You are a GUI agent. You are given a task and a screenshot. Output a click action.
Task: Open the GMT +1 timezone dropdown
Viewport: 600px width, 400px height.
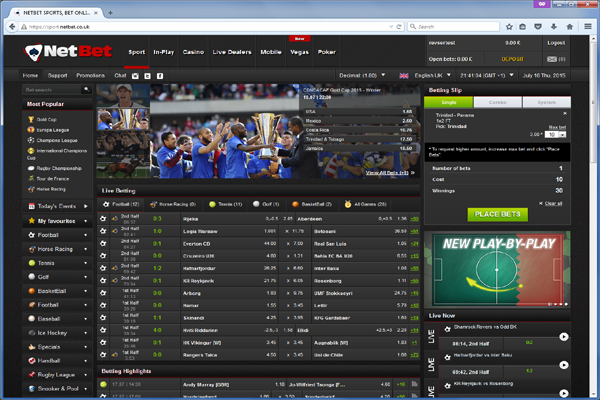[486, 75]
